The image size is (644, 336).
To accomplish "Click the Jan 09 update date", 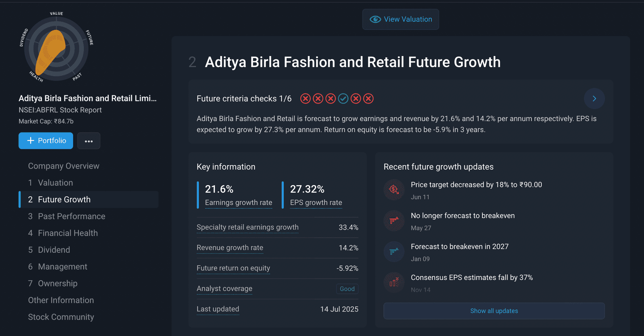I will (420, 259).
